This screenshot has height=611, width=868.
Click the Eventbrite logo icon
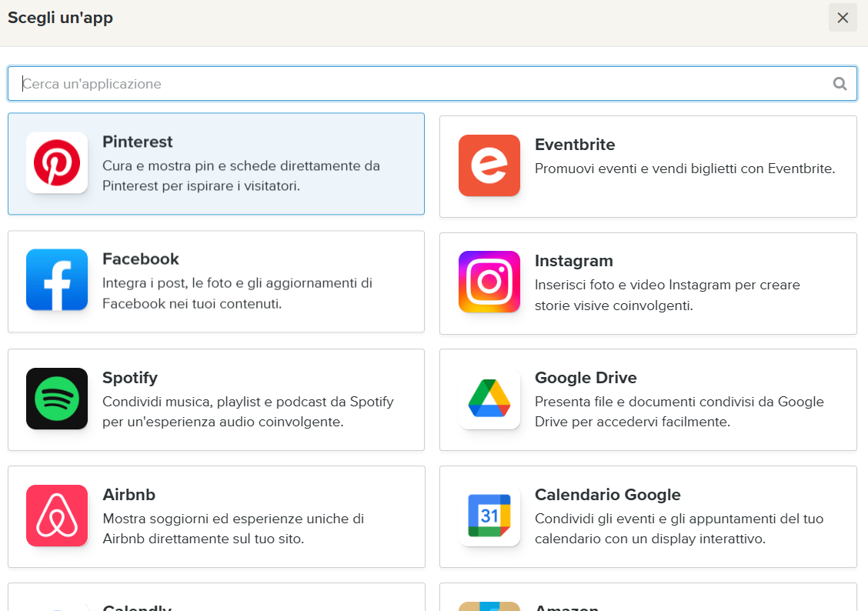(x=489, y=165)
